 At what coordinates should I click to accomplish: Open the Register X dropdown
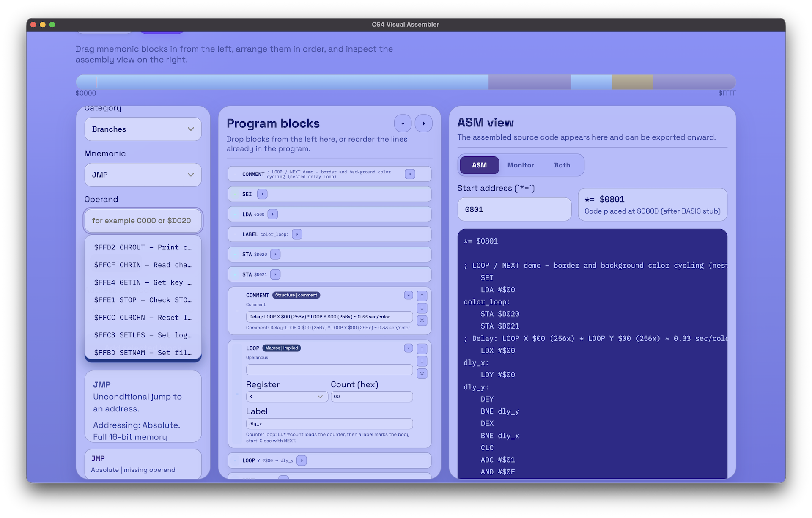286,397
